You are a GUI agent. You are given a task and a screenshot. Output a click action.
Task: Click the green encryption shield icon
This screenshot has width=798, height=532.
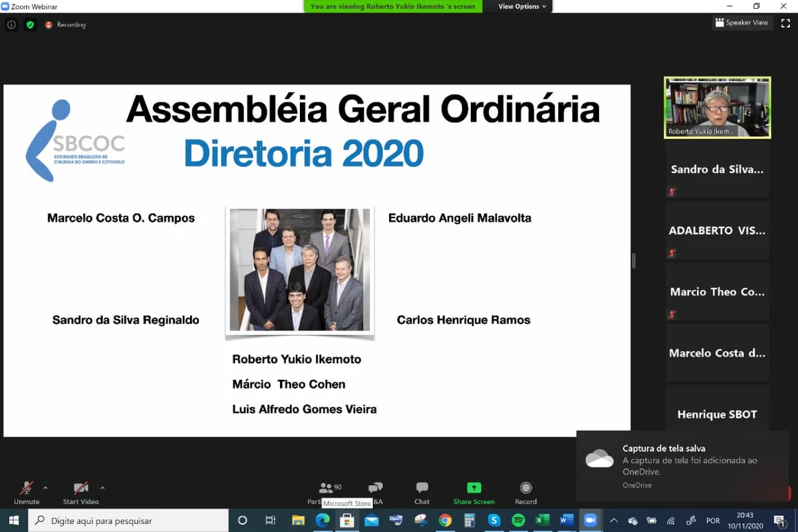(30, 25)
